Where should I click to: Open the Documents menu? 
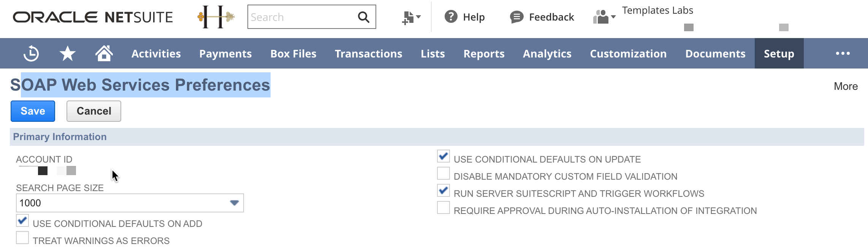[x=716, y=54]
